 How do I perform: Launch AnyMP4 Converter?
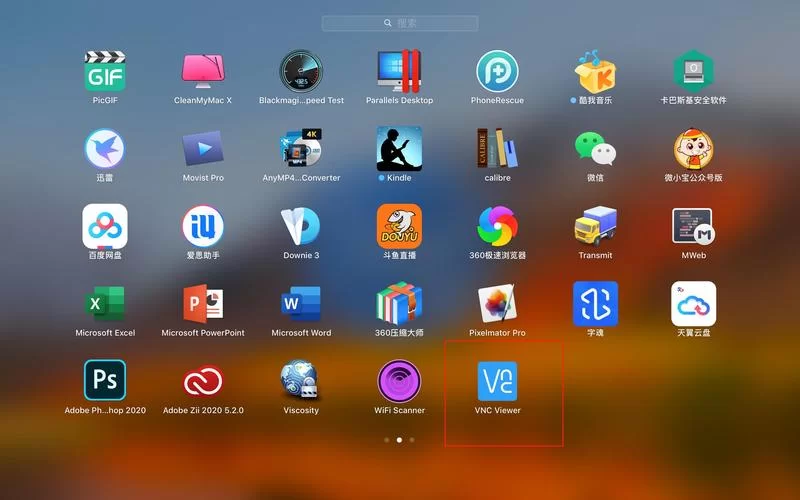pyautogui.click(x=301, y=149)
